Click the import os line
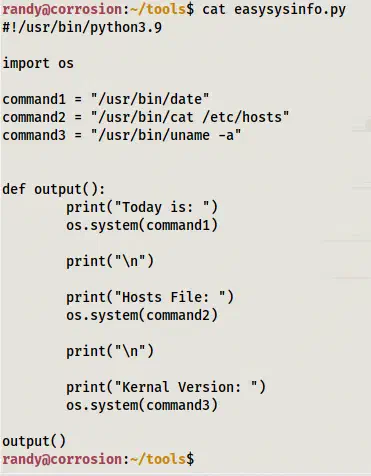 click(38, 63)
